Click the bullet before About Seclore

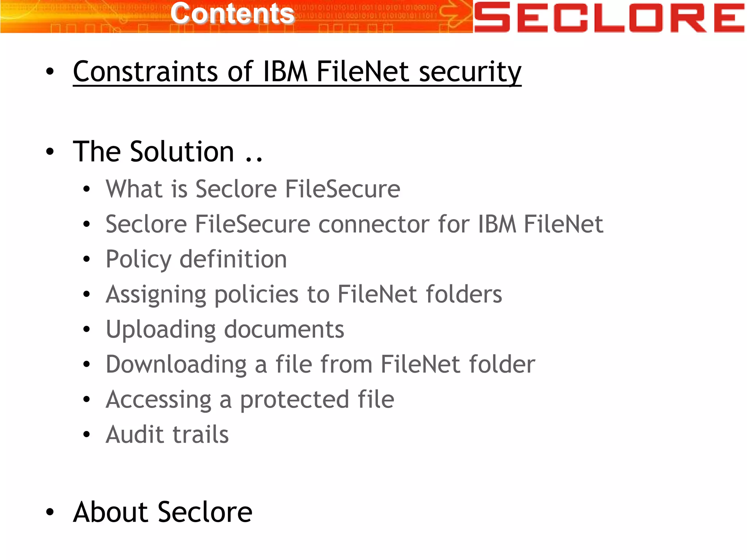(x=50, y=512)
